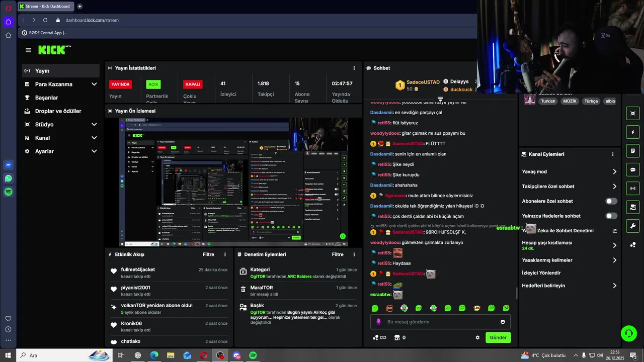Select the first green blob emote
The width and height of the screenshot is (644, 362).
click(x=375, y=308)
